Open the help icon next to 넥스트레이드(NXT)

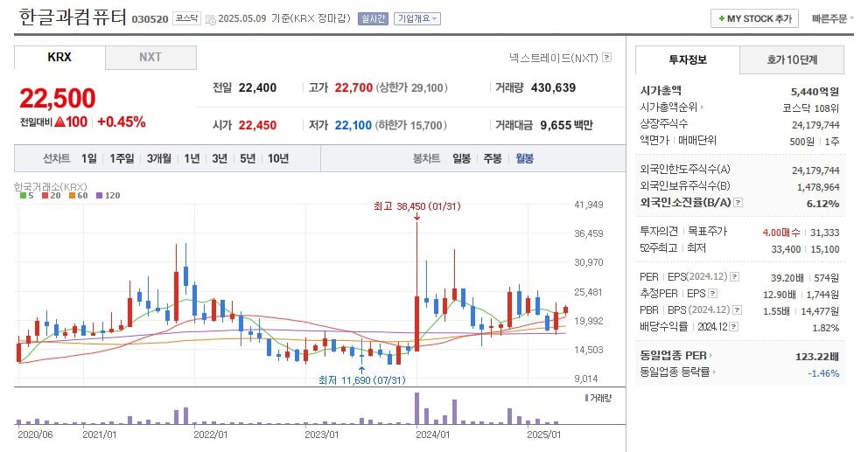pos(606,57)
